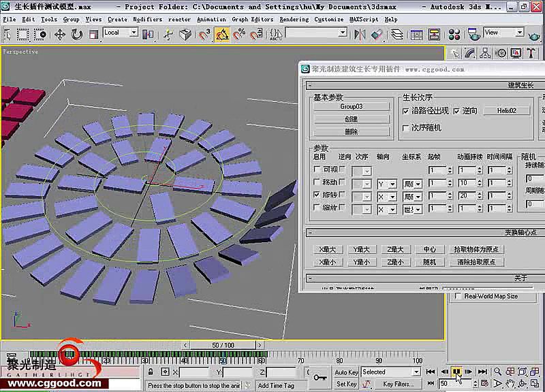Click the Arc Rotate viewport icon
This screenshot has height=392, width=545.
pyautogui.click(x=522, y=383)
